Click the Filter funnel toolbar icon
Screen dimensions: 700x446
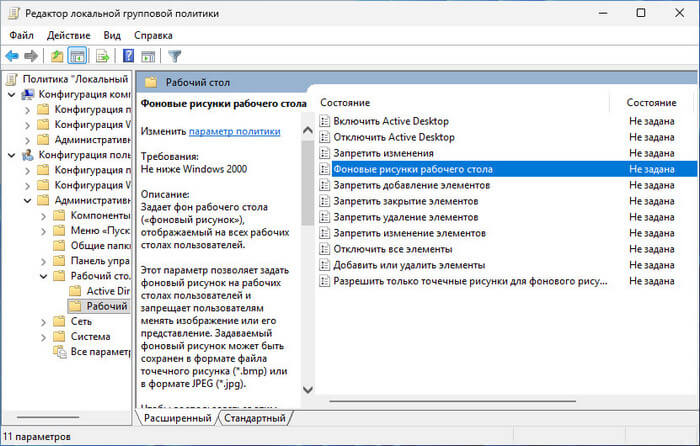click(x=175, y=56)
